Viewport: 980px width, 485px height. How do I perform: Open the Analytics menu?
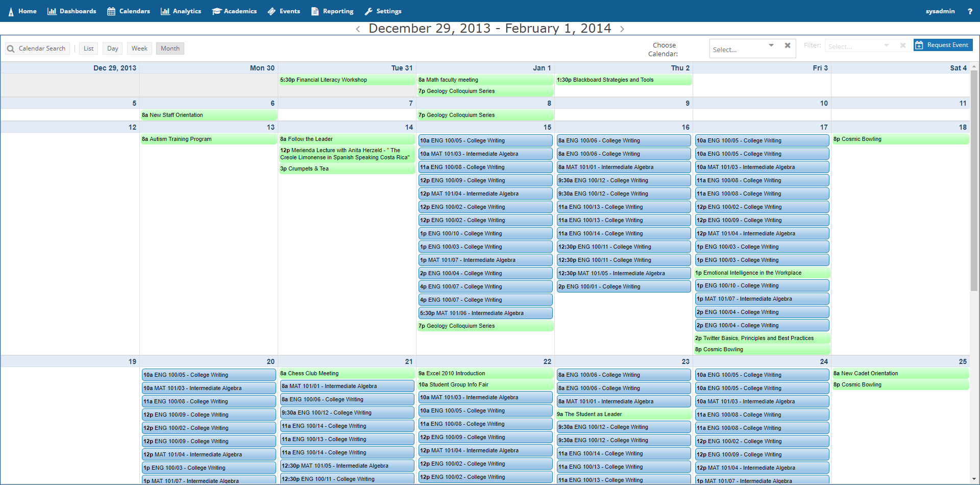[x=181, y=11]
